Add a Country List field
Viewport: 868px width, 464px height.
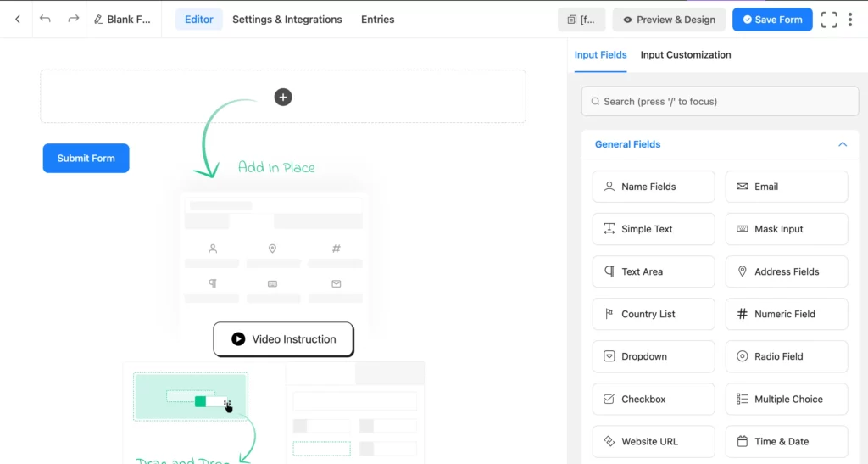(653, 314)
